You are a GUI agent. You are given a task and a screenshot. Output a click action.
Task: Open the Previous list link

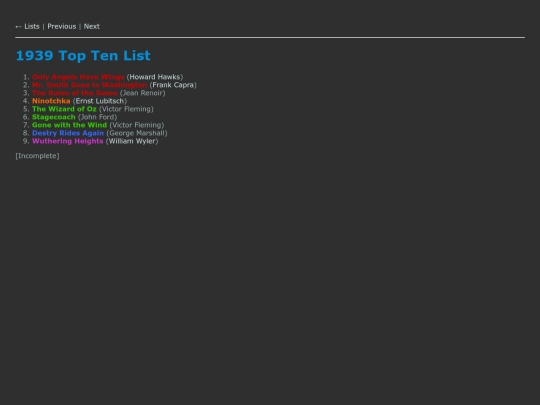click(x=62, y=27)
